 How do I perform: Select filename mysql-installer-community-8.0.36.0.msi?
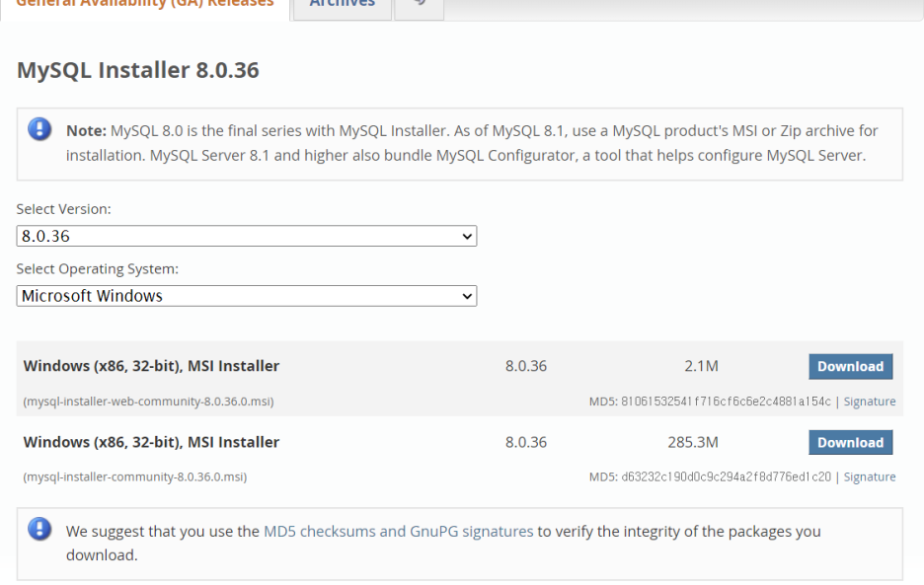[x=135, y=476]
